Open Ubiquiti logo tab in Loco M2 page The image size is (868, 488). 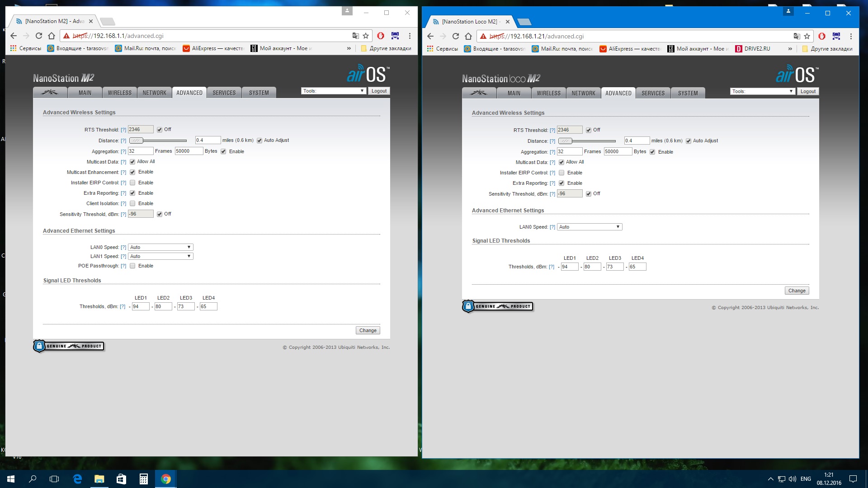479,93
